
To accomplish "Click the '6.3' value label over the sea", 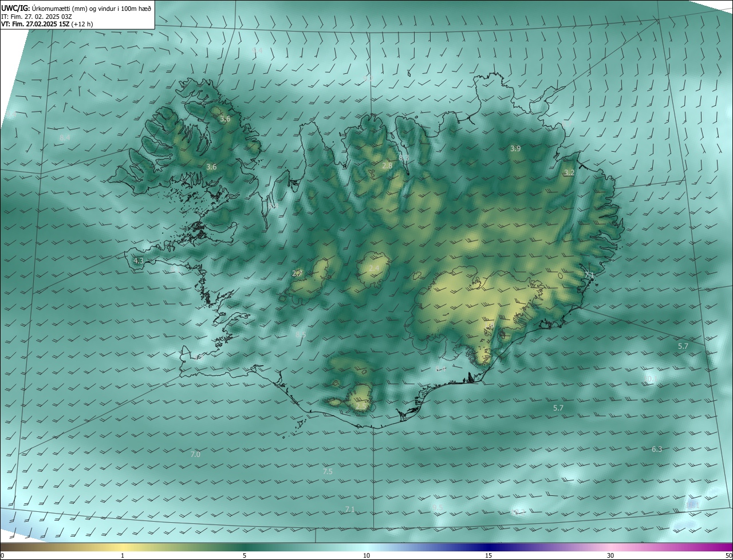I will (x=657, y=449).
